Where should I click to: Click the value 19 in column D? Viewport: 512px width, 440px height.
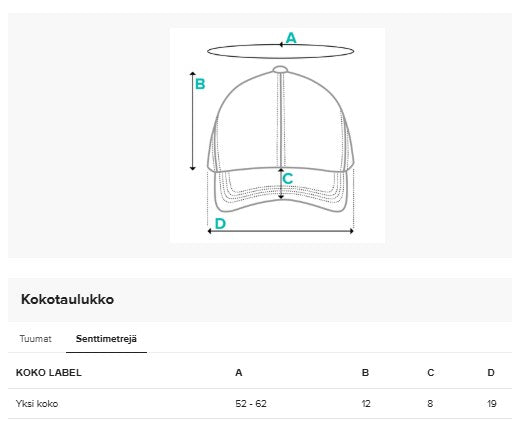click(492, 404)
